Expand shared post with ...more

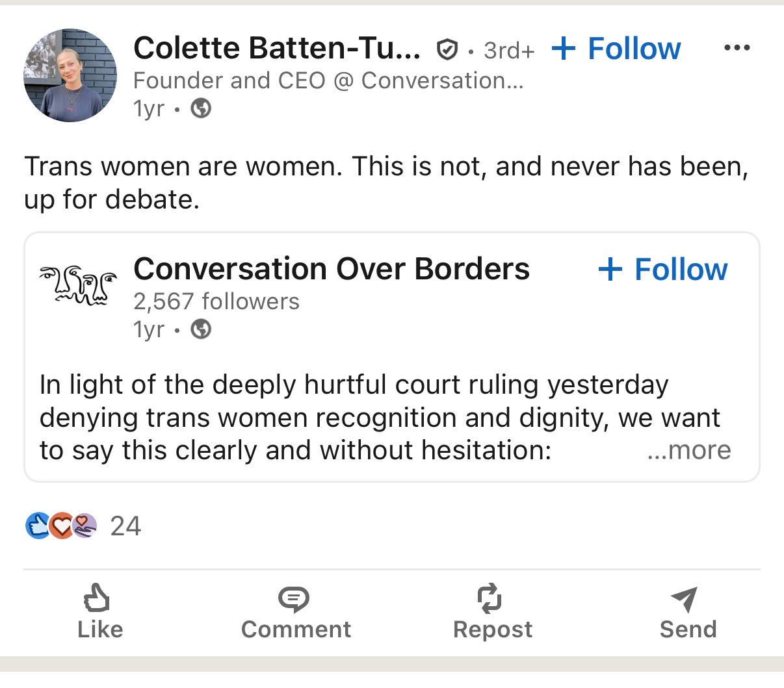(x=689, y=450)
